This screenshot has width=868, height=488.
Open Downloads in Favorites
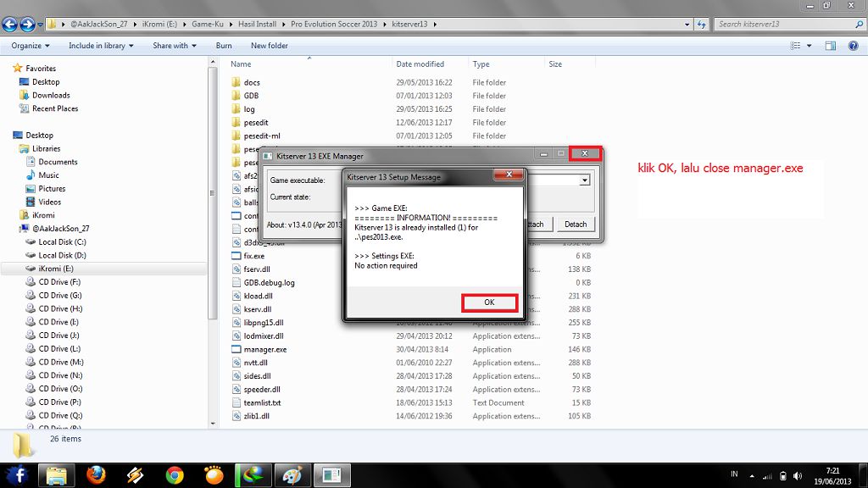click(51, 95)
